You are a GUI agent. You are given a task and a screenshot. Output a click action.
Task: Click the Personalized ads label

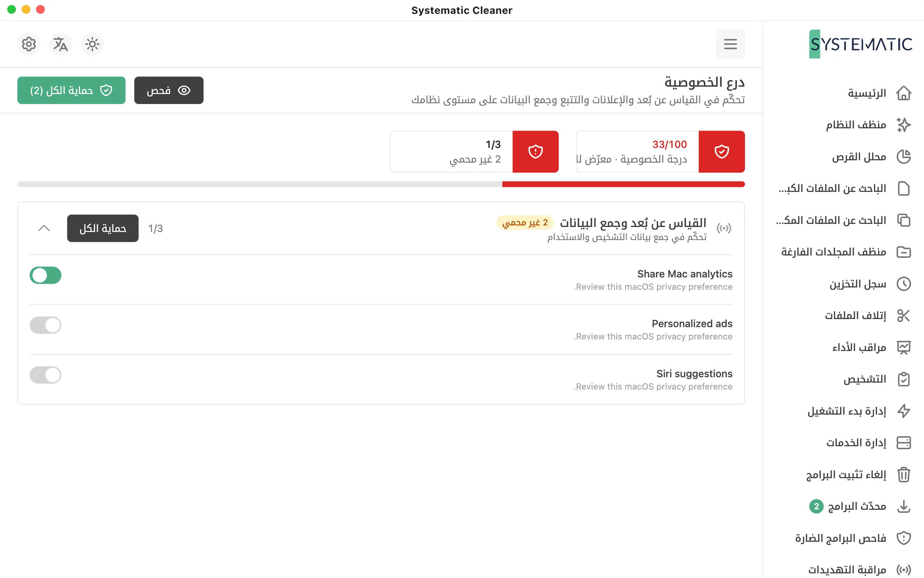(x=692, y=324)
